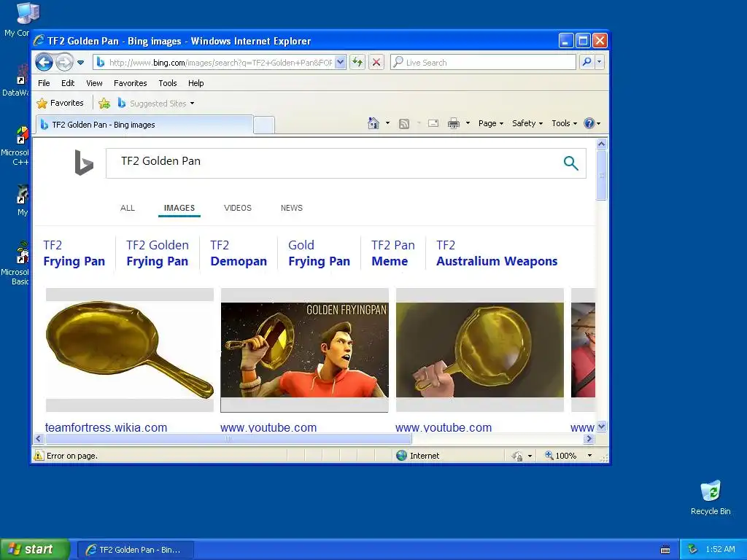Open the Edit menu

(x=68, y=83)
